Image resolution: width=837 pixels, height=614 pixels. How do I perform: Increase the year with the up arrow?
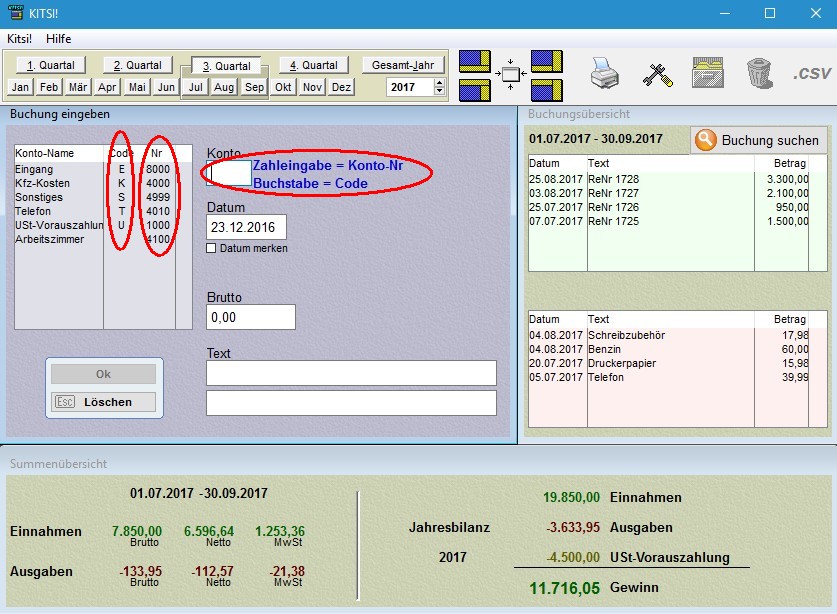[x=439, y=83]
